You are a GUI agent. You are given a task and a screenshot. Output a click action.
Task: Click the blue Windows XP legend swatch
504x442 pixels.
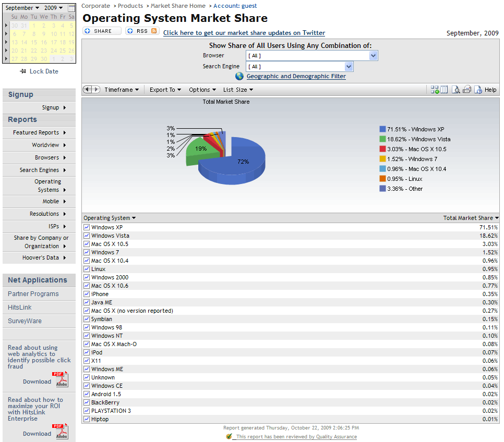382,129
